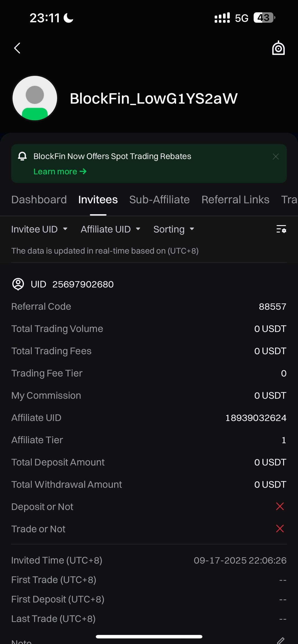Open the customer support headset icon
Image resolution: width=298 pixels, height=644 pixels.
point(278,48)
